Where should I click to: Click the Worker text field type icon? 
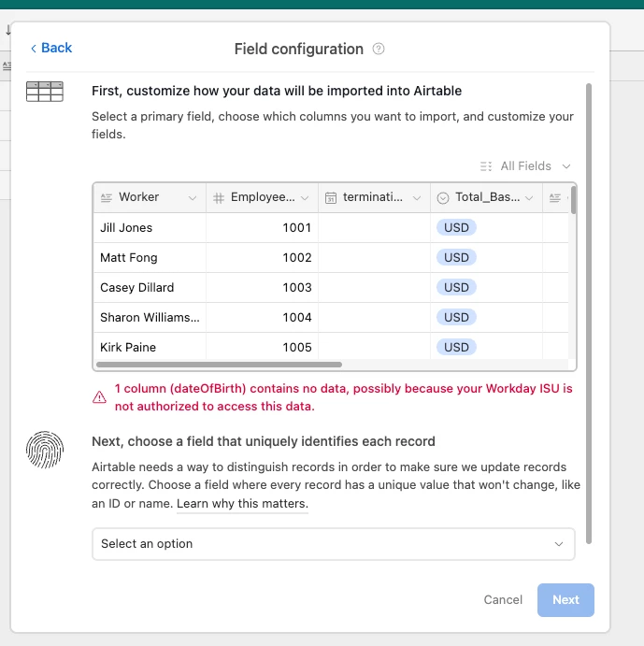coord(107,198)
